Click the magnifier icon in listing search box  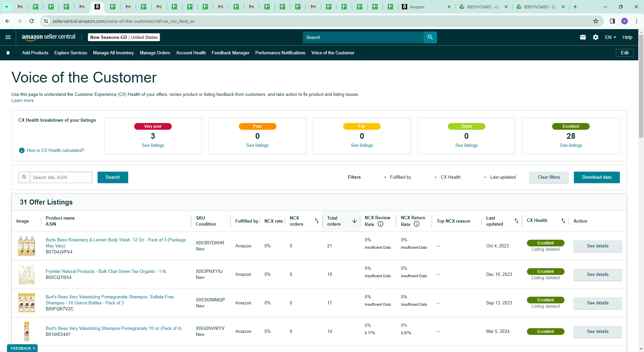tap(24, 177)
